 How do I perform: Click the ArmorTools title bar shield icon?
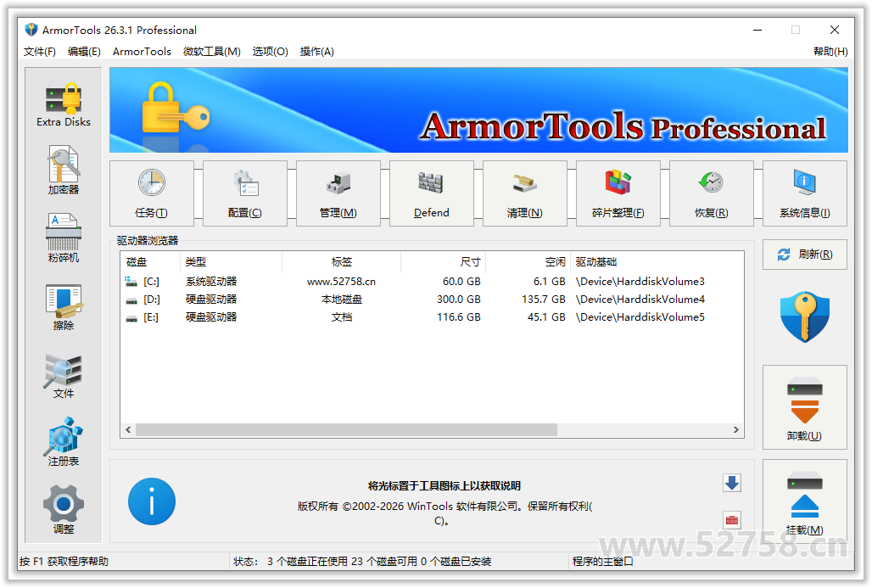pyautogui.click(x=31, y=30)
